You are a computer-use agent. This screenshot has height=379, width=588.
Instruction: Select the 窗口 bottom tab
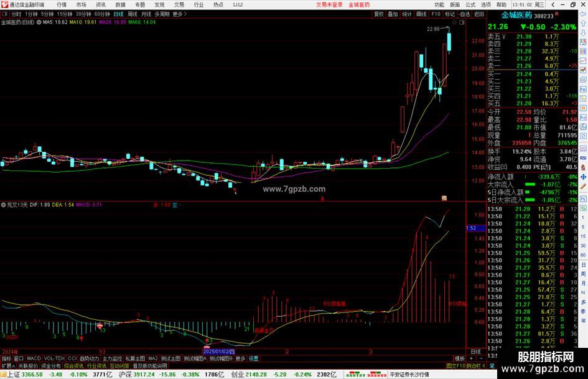[x=19, y=358]
